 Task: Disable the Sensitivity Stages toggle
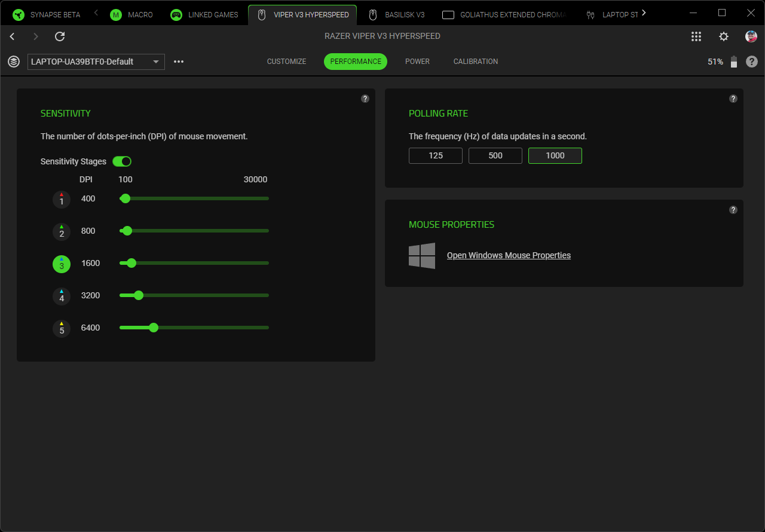point(122,161)
